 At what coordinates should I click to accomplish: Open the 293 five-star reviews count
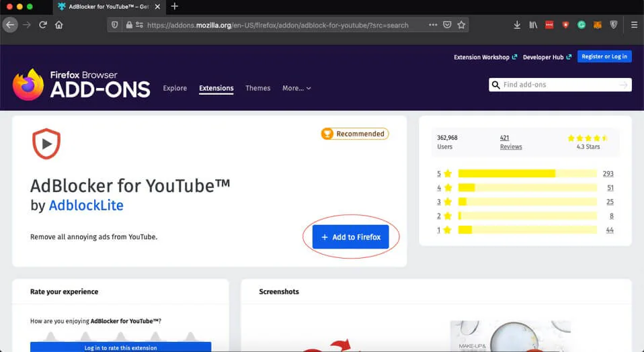click(x=608, y=173)
